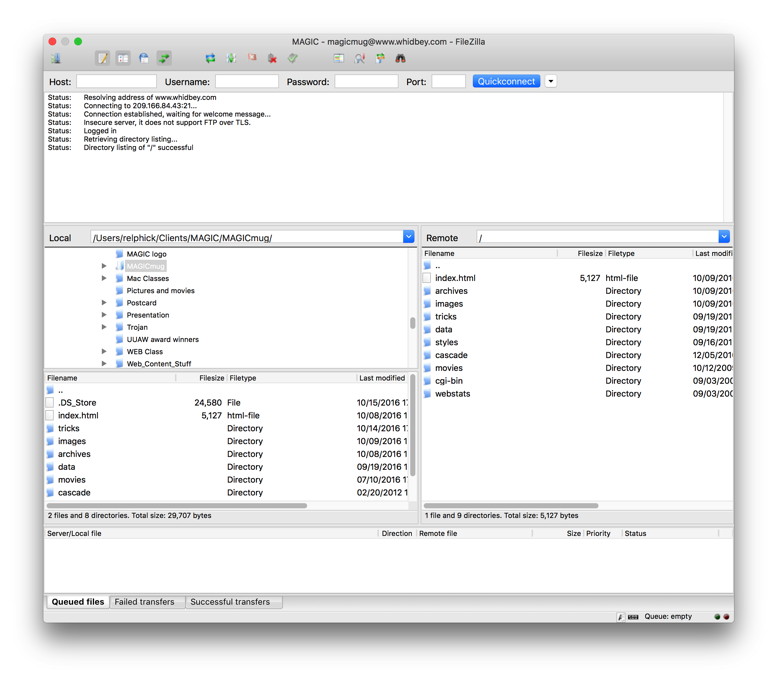Select MAGIC logo folder in local tree
This screenshot has width=780, height=675.
pos(146,254)
